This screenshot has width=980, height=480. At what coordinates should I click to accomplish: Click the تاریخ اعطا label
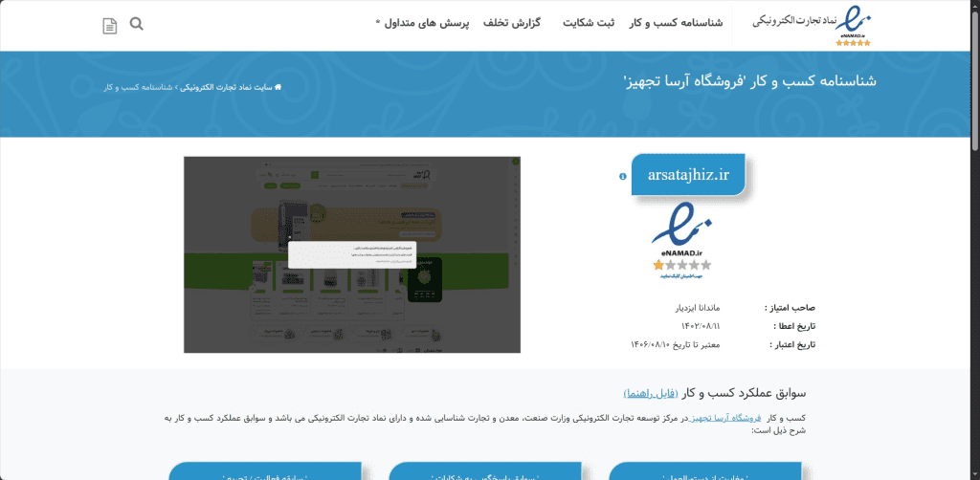pos(794,326)
